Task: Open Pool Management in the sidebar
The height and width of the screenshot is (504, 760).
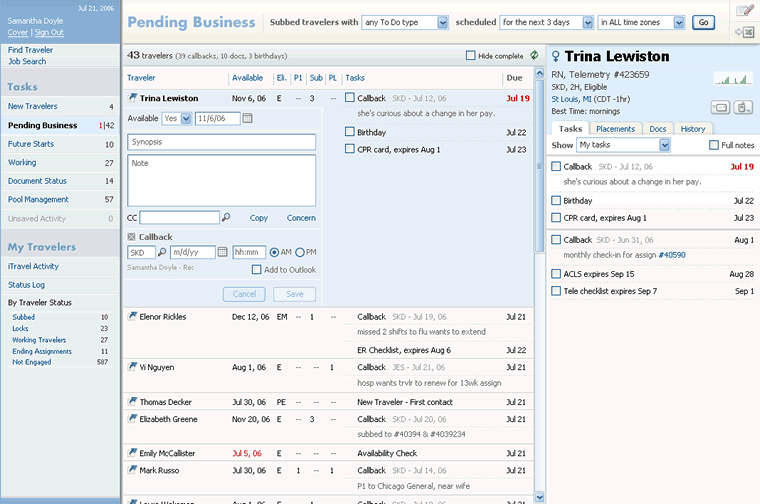Action: coord(60,199)
